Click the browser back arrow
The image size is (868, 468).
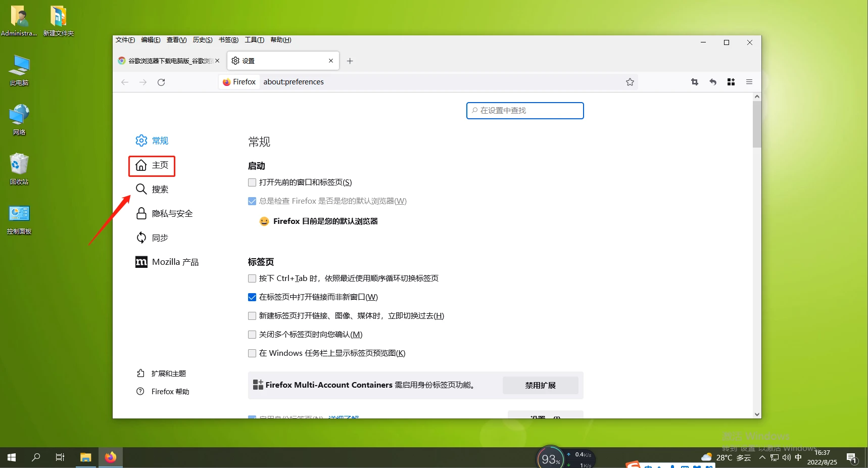[125, 82]
